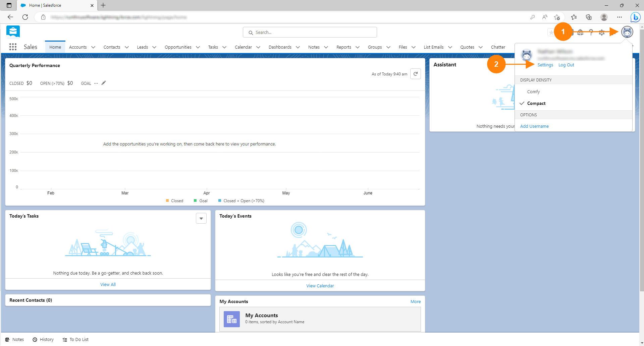Open To Do List utility item
The image size is (644, 346).
pos(75,340)
